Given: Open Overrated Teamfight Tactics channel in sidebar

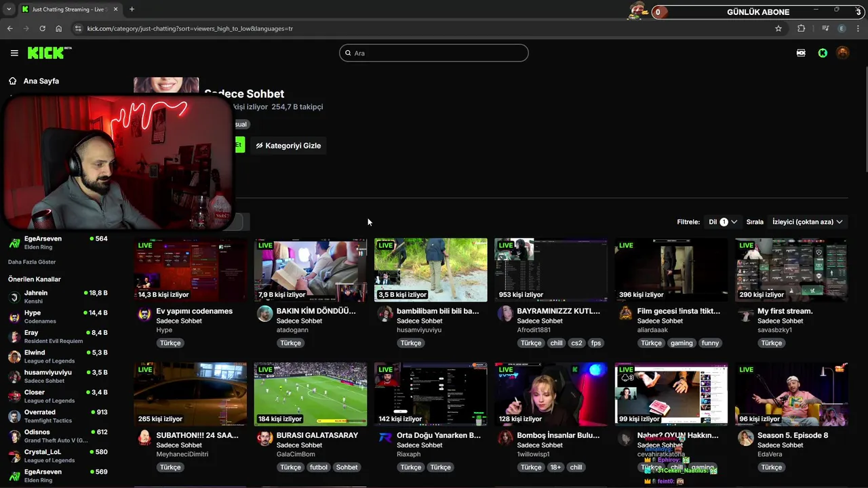Looking at the screenshot, I should pyautogui.click(x=58, y=416).
